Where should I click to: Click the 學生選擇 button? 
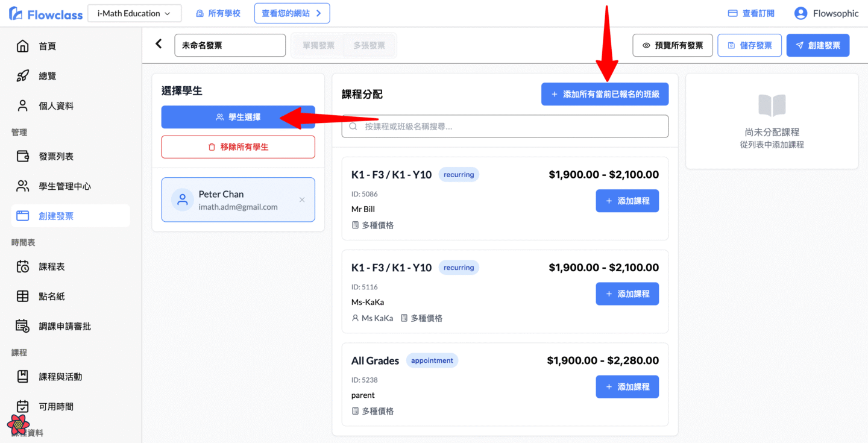pyautogui.click(x=238, y=117)
